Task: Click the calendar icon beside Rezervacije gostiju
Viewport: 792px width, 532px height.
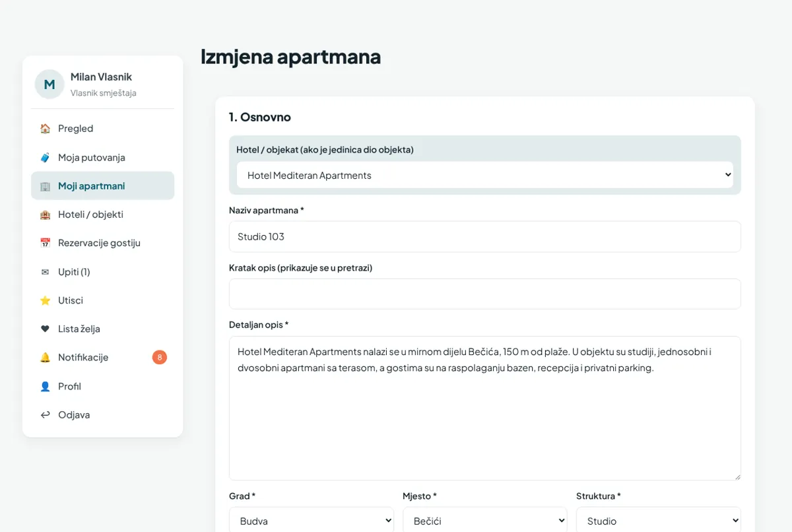Action: (x=45, y=243)
